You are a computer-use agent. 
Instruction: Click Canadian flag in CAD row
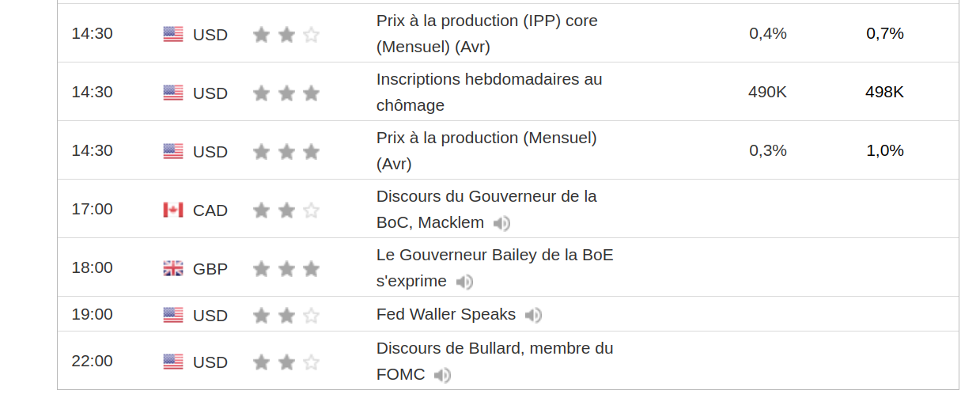point(173,210)
